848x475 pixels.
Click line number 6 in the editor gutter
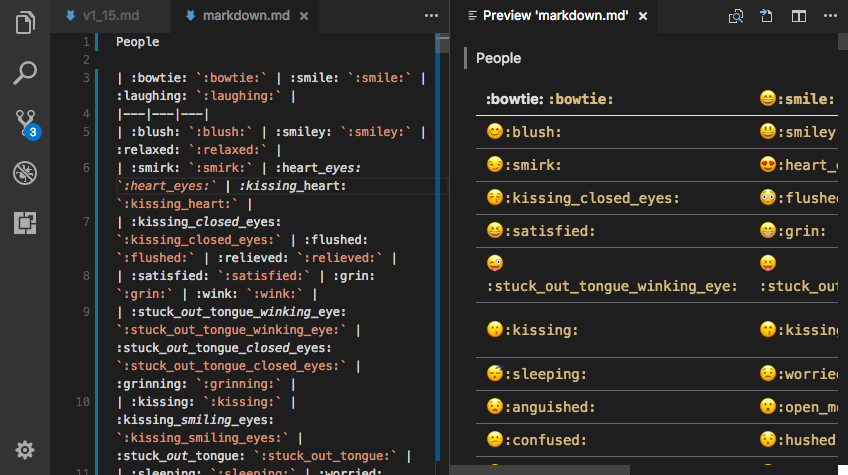pyautogui.click(x=87, y=168)
